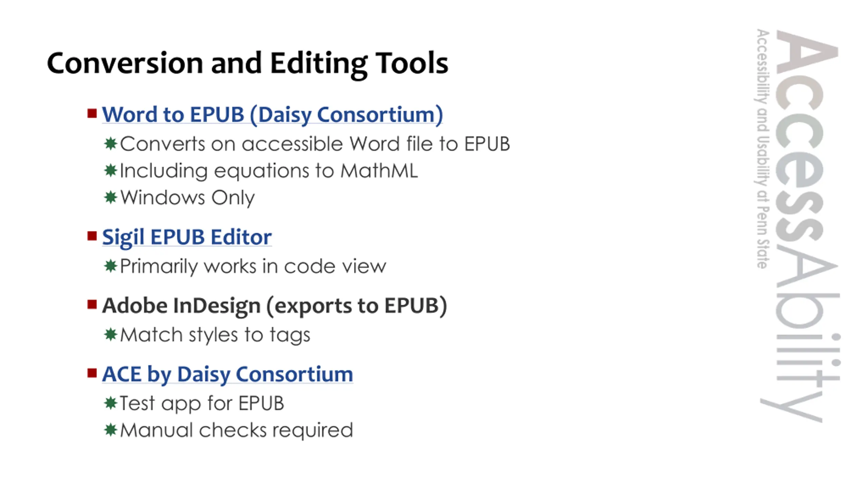868x488 pixels.
Task: Follow the ACE by Daisy Consortium link
Action: [x=228, y=374]
